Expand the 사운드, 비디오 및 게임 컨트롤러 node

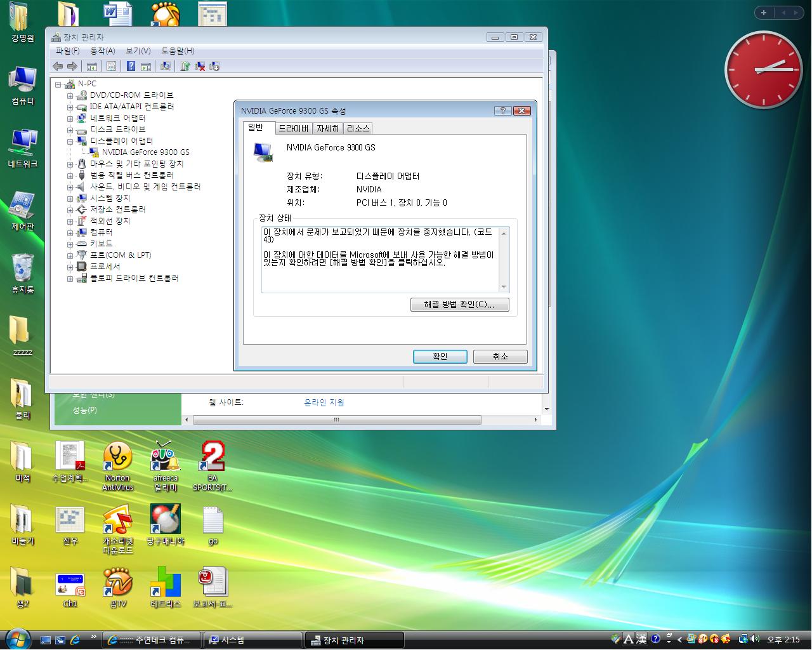coord(70,187)
